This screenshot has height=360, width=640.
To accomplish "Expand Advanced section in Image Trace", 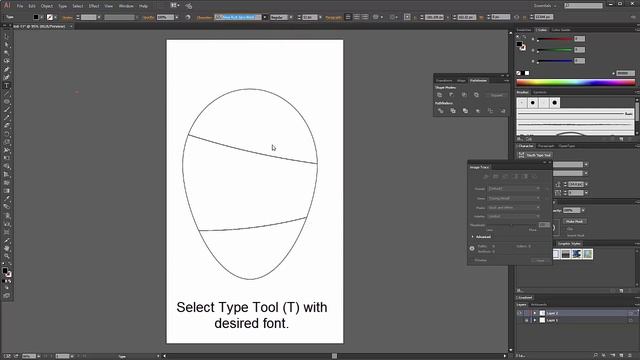I will pyautogui.click(x=473, y=237).
